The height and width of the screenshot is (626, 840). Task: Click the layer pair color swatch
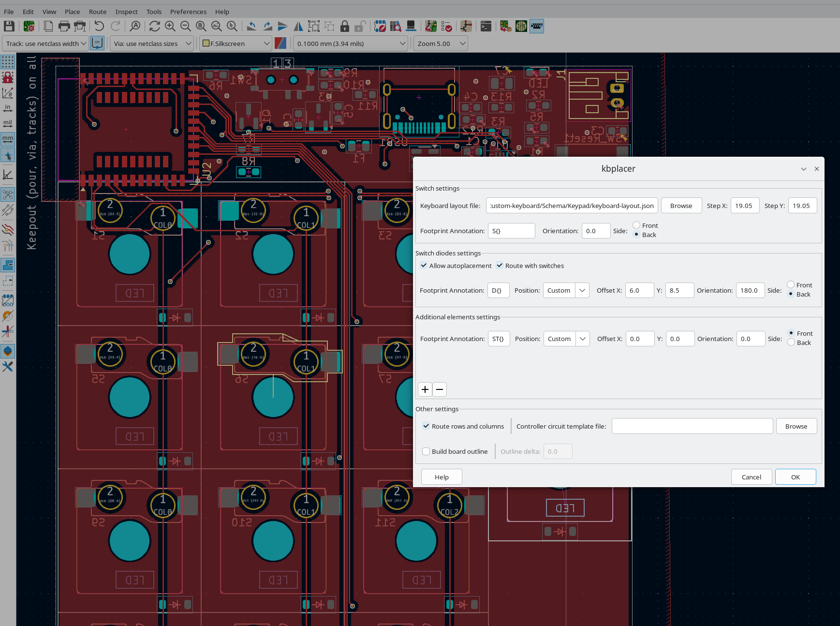pos(280,44)
